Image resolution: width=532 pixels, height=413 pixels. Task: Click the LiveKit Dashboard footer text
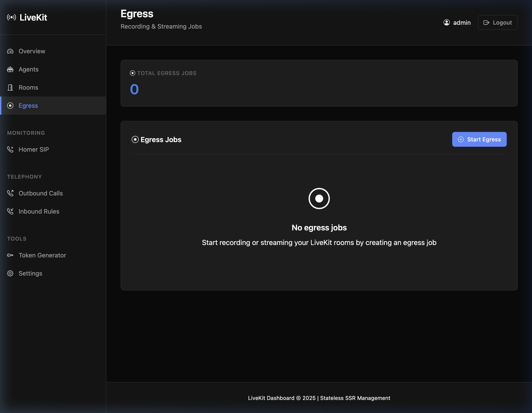(x=319, y=398)
